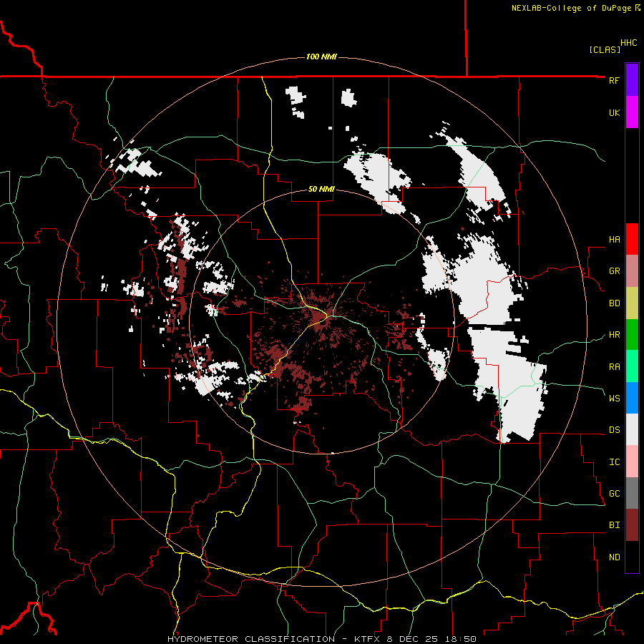Click the DS white legend swatch
The width and height of the screenshot is (644, 644).
[632, 429]
